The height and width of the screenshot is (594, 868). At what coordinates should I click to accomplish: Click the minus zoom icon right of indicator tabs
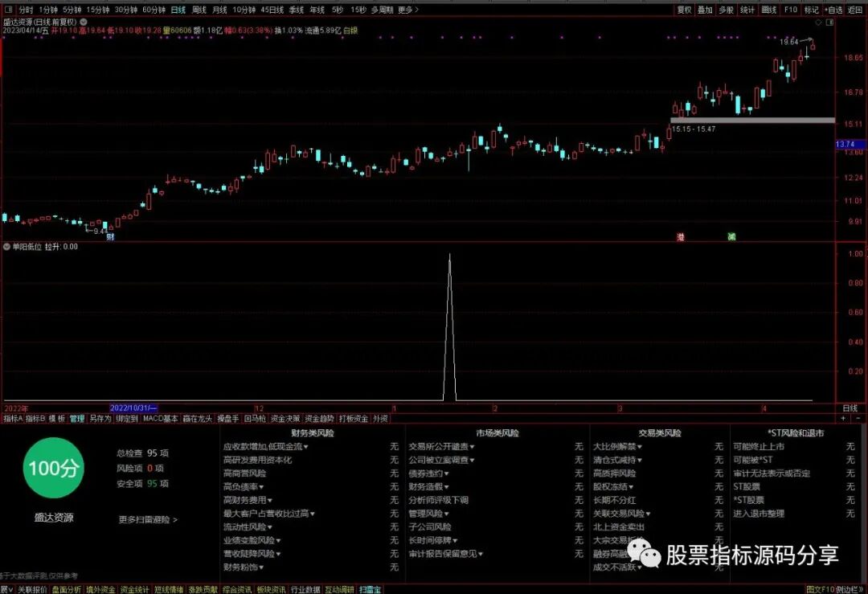[x=858, y=419]
